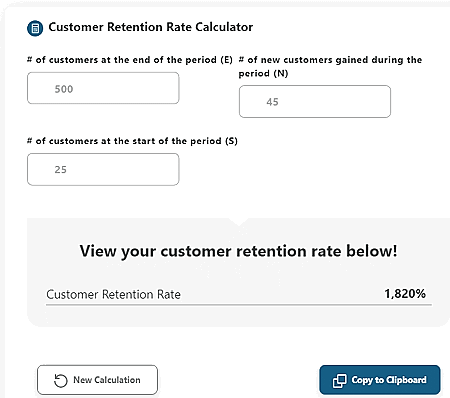Select the new customers gained (N) input box

coord(315,101)
